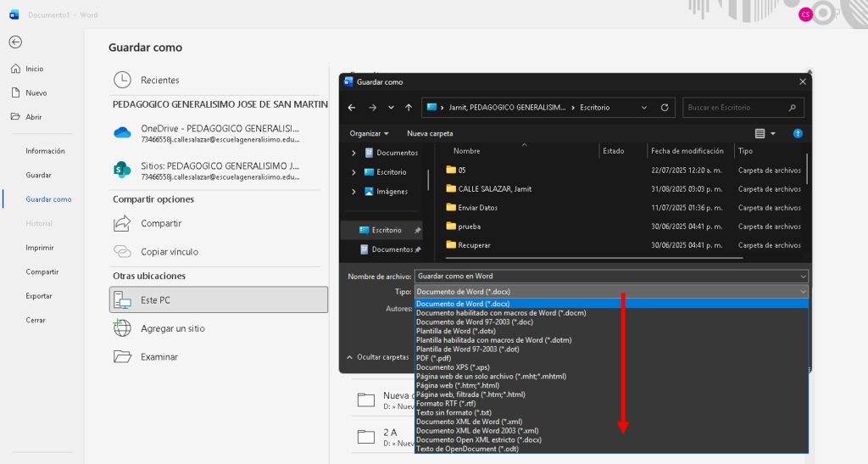Click the back arrow in Word backstage
868x464 pixels.
(x=15, y=42)
